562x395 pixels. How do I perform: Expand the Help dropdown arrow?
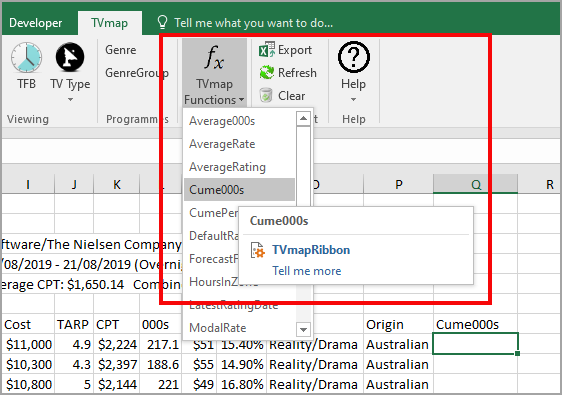(353, 99)
